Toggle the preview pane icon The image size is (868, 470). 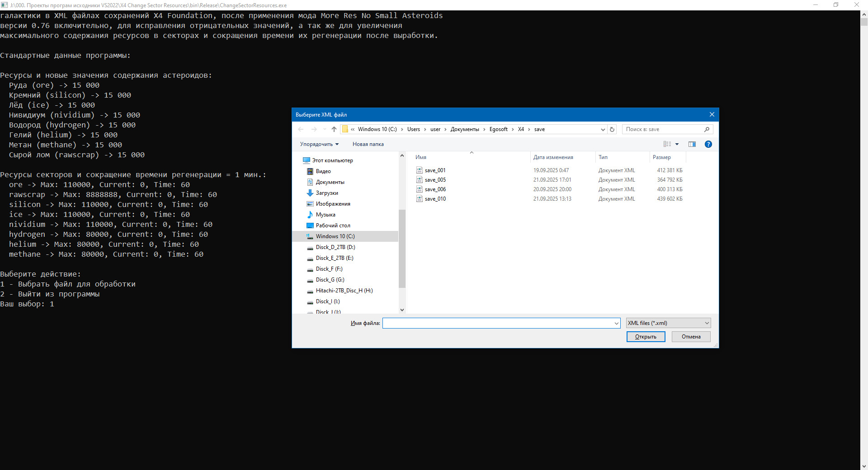click(x=692, y=144)
